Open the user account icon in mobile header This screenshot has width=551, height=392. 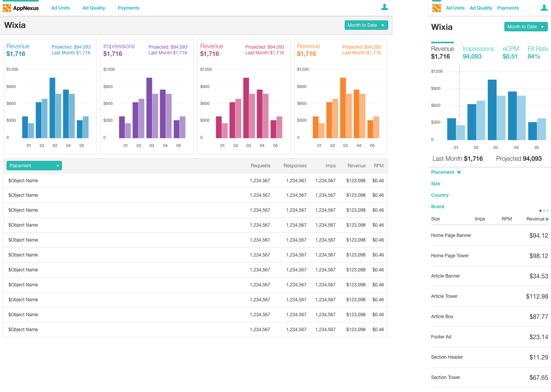tap(544, 8)
